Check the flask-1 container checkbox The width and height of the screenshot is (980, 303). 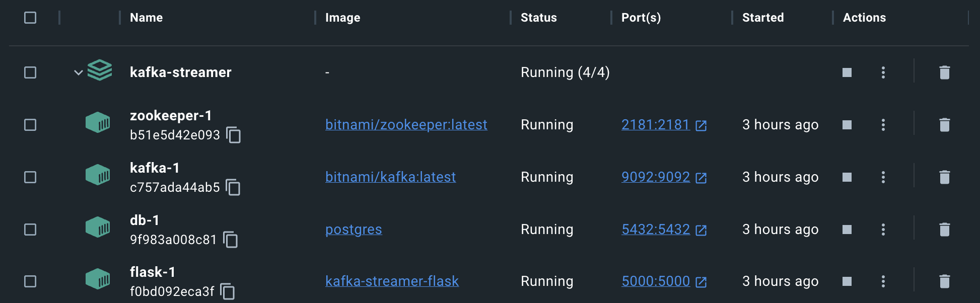30,281
